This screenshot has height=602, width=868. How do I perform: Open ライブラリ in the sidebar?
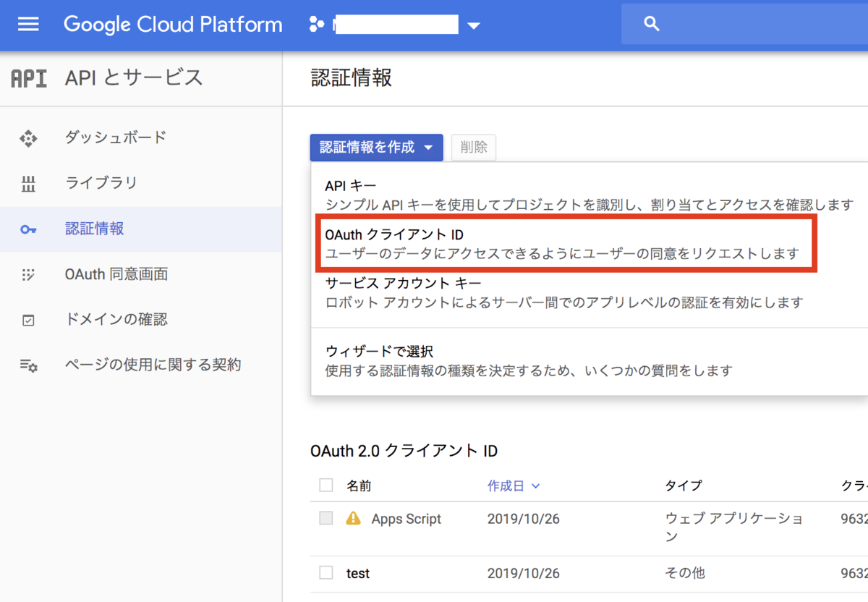click(101, 183)
